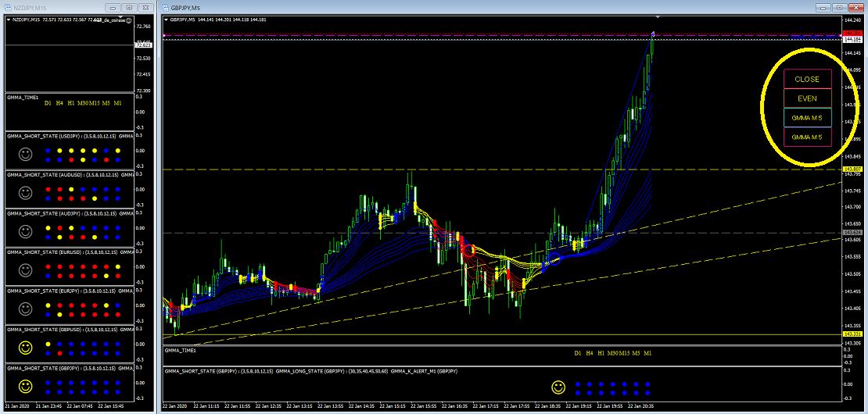
Task: Click the NZDJPY,M15 window title icon
Action: pyautogui.click(x=8, y=8)
